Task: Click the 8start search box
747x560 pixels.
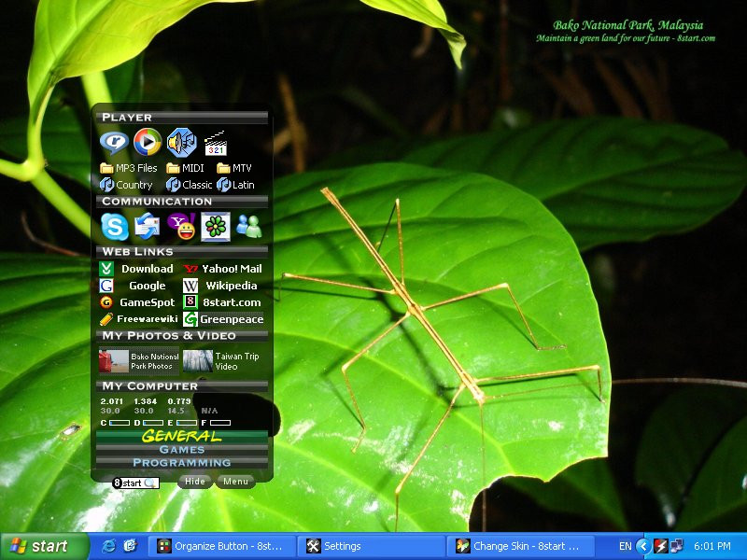Action: point(135,483)
